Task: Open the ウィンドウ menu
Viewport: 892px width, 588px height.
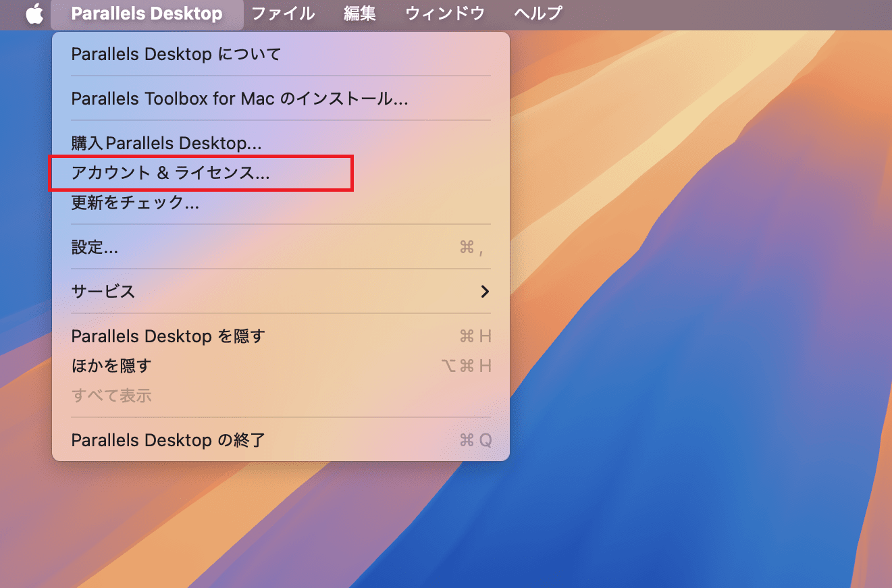Action: tap(445, 14)
